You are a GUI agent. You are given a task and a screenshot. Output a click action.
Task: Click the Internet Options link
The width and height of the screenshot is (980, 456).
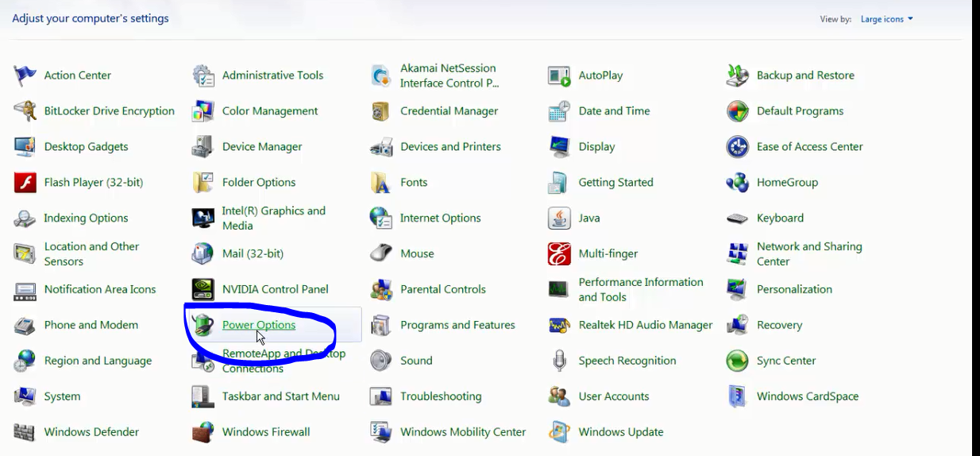pos(441,218)
